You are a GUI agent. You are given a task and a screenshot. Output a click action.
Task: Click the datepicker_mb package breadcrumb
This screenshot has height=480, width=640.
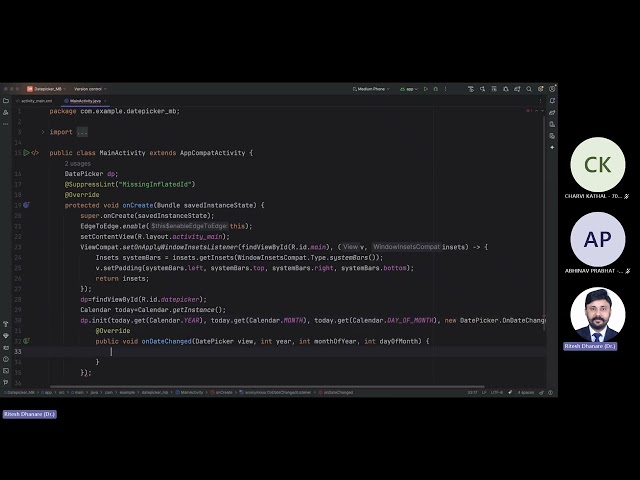[x=155, y=392]
